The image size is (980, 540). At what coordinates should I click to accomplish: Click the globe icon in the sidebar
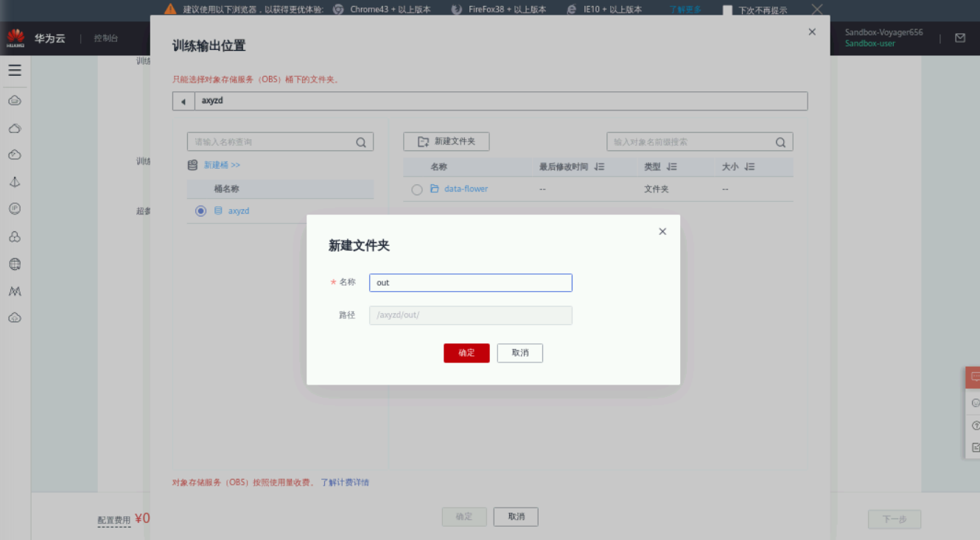pos(15,264)
